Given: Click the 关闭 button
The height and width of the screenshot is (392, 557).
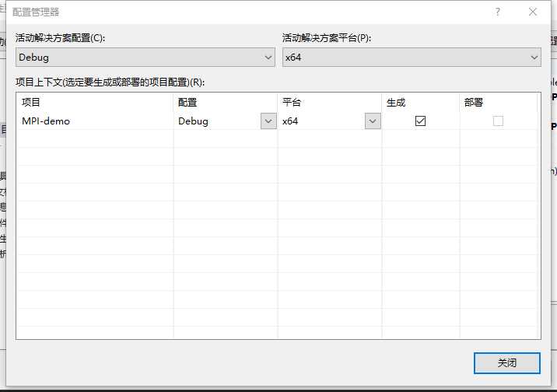Looking at the screenshot, I should tap(507, 363).
